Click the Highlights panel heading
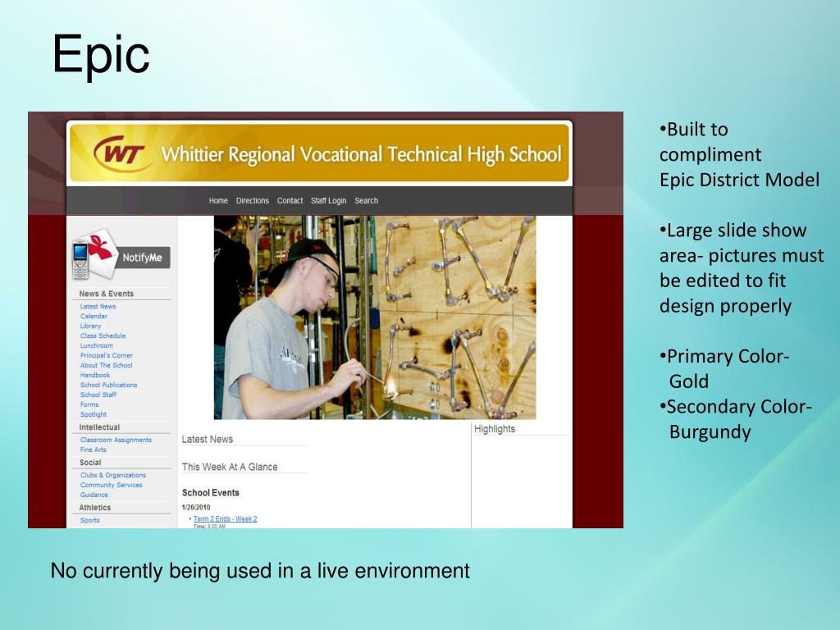 point(495,428)
